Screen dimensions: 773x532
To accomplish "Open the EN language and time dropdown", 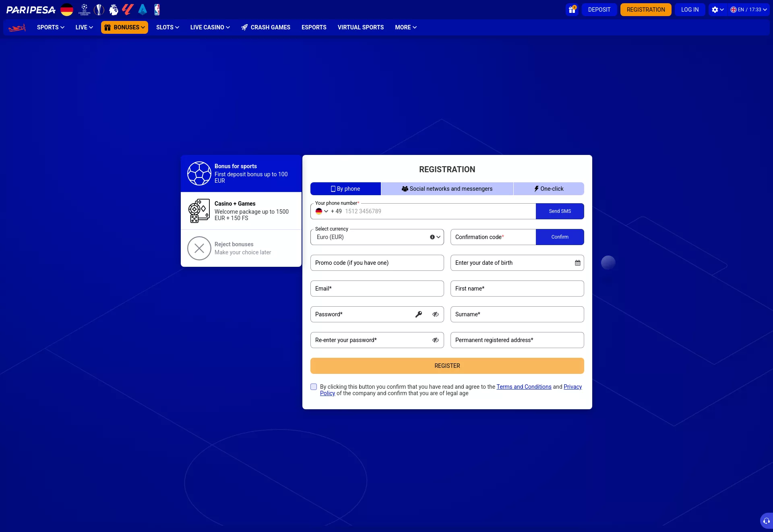I will 749,10.
